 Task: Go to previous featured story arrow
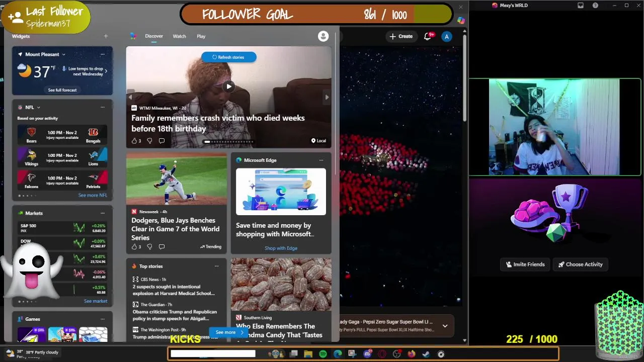click(130, 98)
